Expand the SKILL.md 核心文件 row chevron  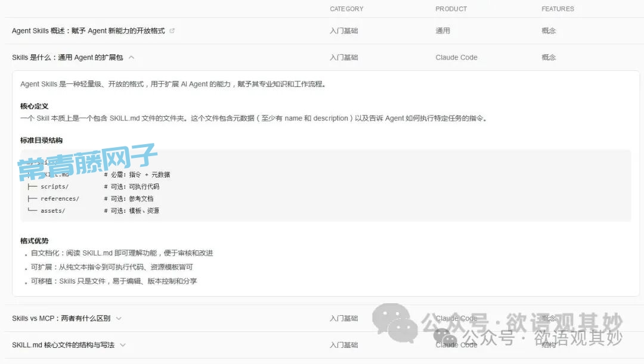coord(122,345)
